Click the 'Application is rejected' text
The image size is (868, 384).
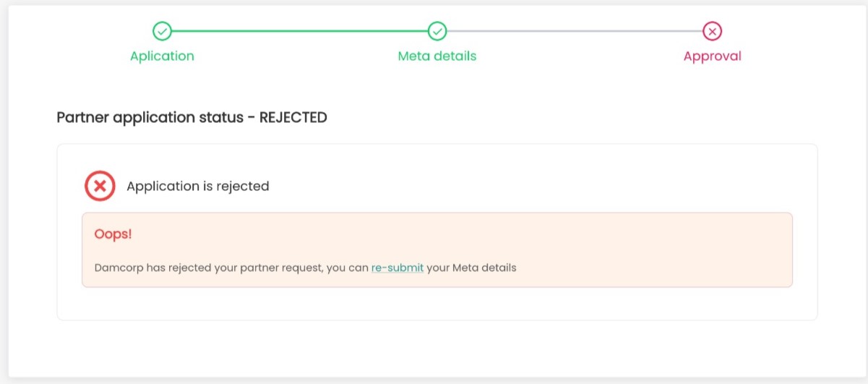[197, 186]
